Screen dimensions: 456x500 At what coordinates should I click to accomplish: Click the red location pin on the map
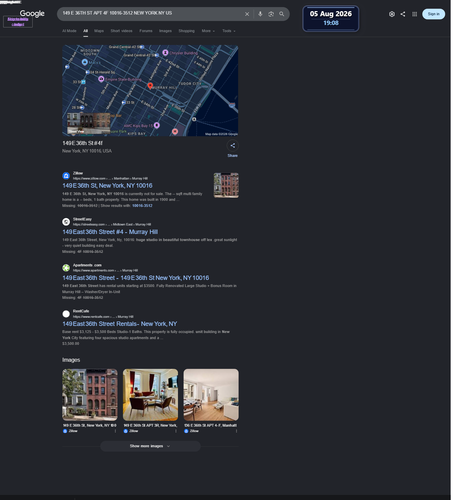tap(150, 86)
